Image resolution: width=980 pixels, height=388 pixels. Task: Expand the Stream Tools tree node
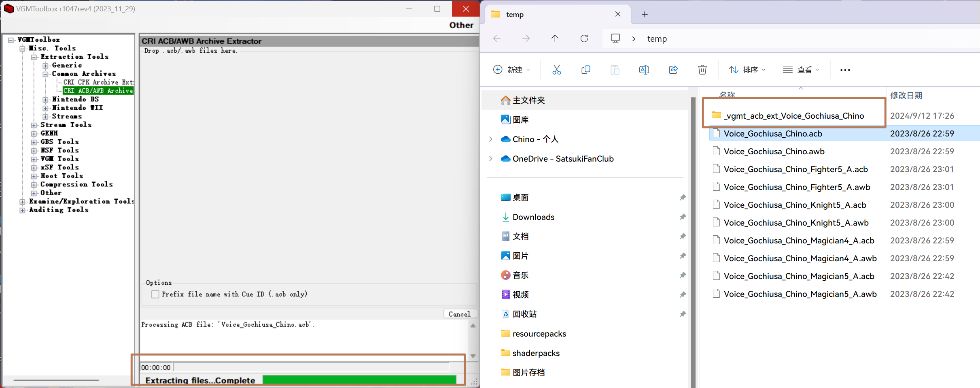pos(34,125)
